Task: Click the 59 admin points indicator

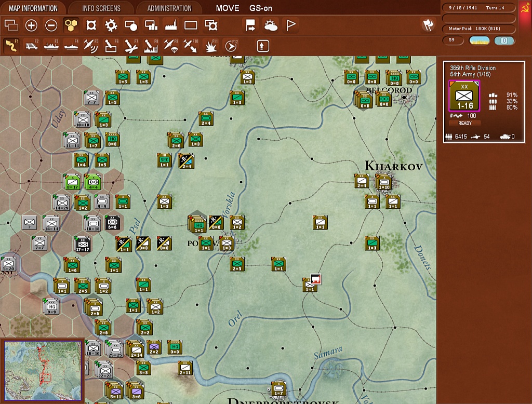Action: pos(453,40)
